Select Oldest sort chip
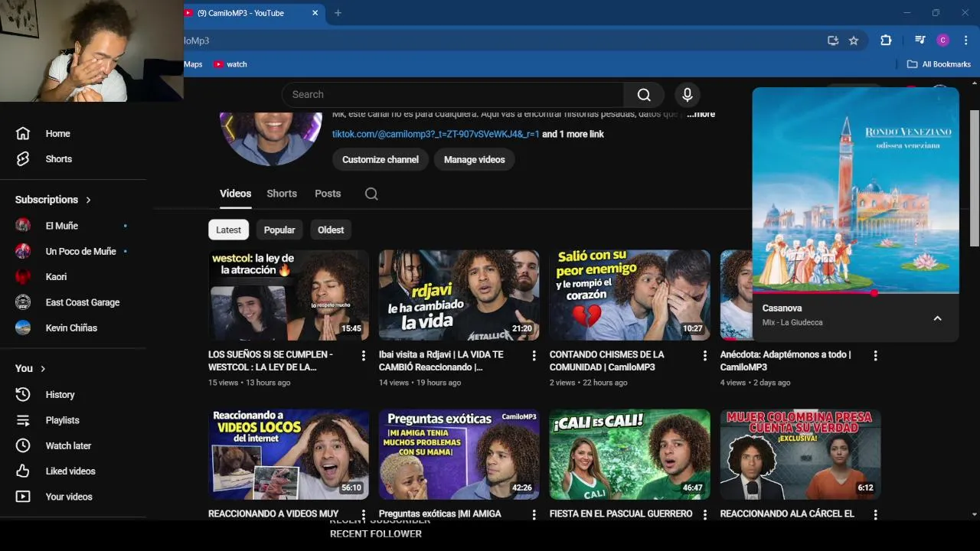This screenshot has height=551, width=980. 331,230
